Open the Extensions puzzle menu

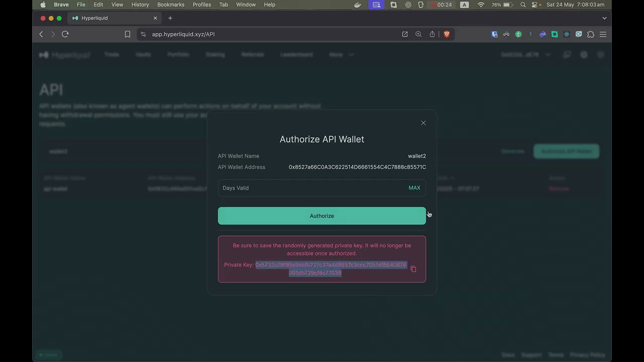pos(591,34)
